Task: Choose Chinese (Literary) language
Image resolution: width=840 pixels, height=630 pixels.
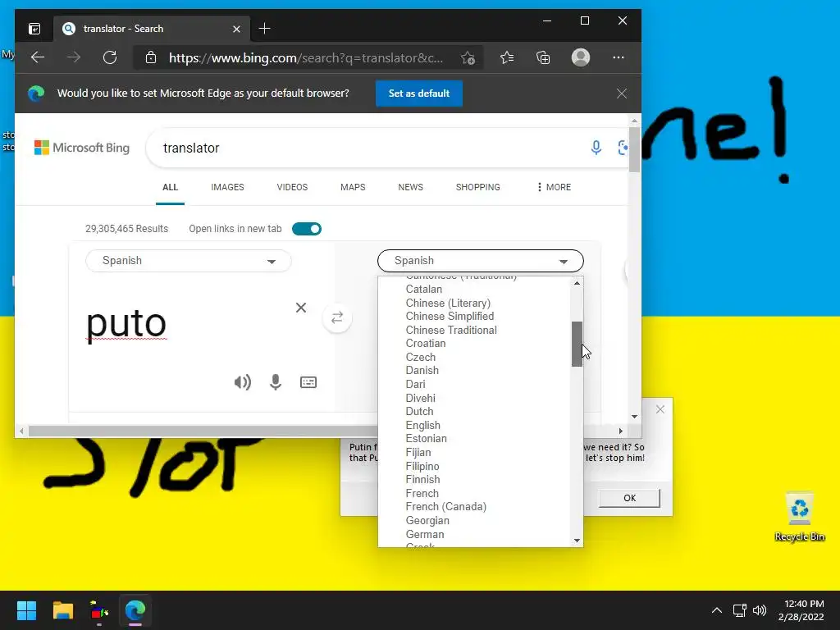Action: 448,304
